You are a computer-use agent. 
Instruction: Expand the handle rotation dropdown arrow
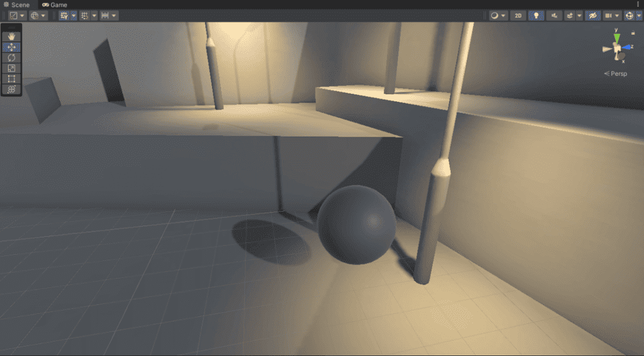click(43, 16)
